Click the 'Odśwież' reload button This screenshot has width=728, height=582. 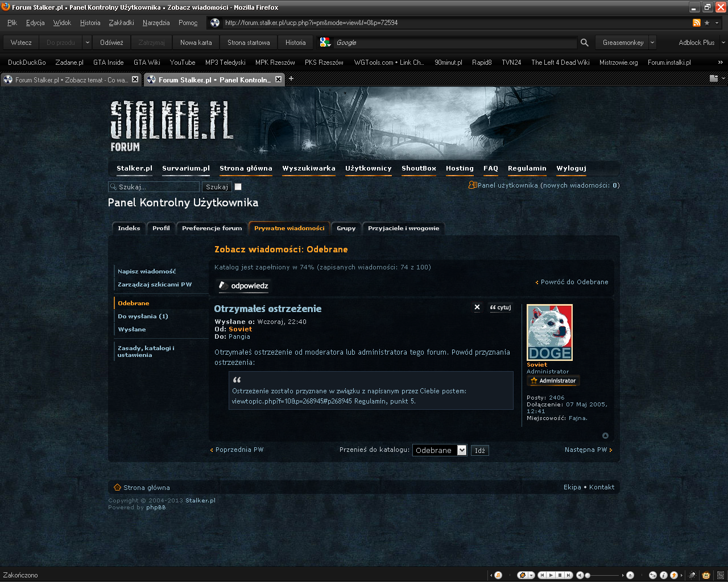click(x=111, y=43)
